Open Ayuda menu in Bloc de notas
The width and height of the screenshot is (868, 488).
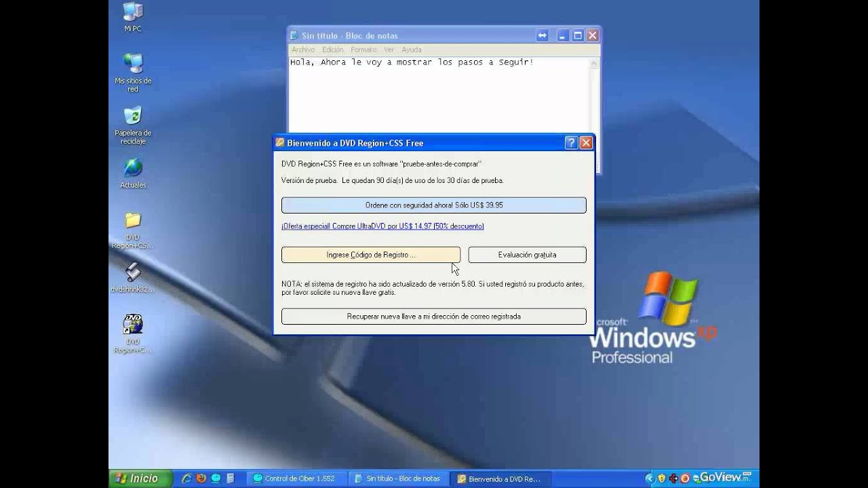[412, 49]
